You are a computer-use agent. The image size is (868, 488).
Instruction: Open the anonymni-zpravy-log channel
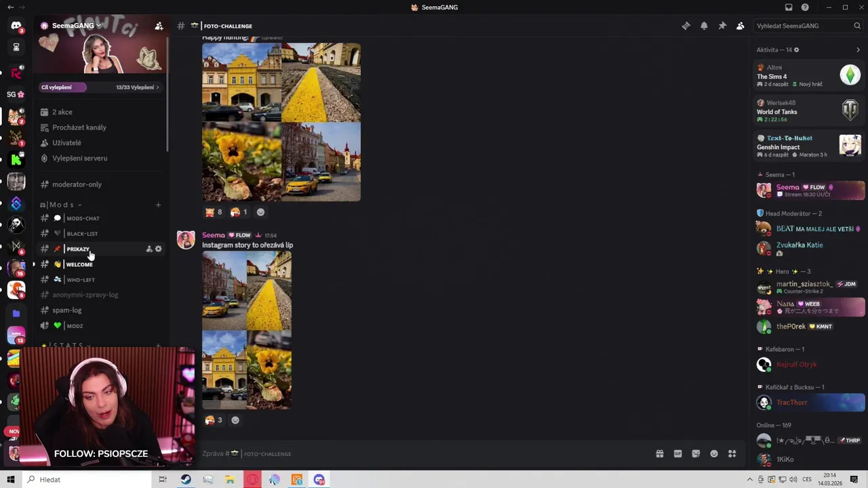[x=100, y=295]
